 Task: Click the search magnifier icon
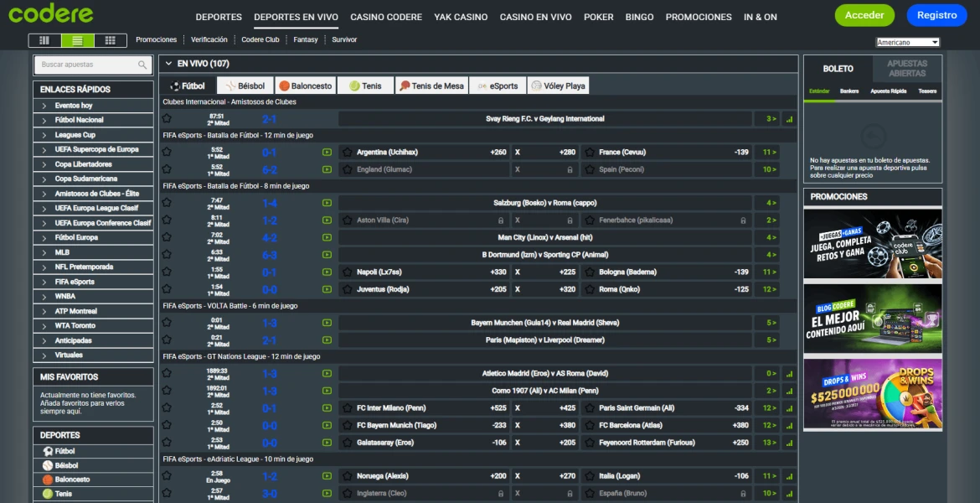point(142,65)
